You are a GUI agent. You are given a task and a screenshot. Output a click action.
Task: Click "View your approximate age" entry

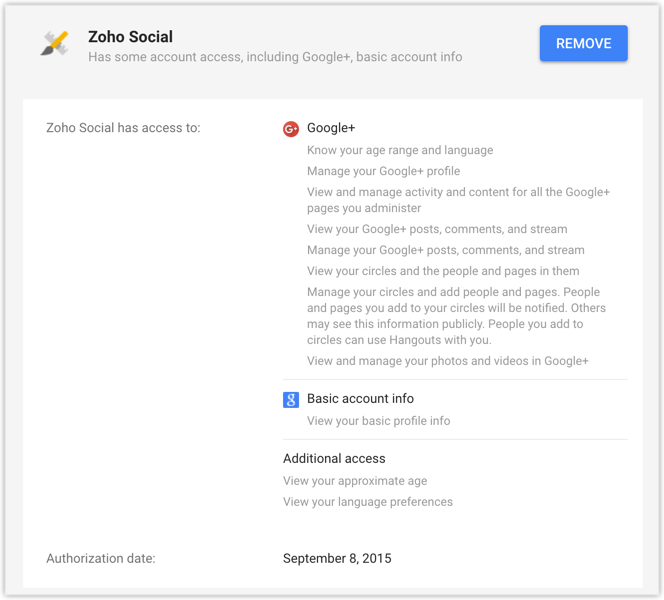(x=355, y=481)
